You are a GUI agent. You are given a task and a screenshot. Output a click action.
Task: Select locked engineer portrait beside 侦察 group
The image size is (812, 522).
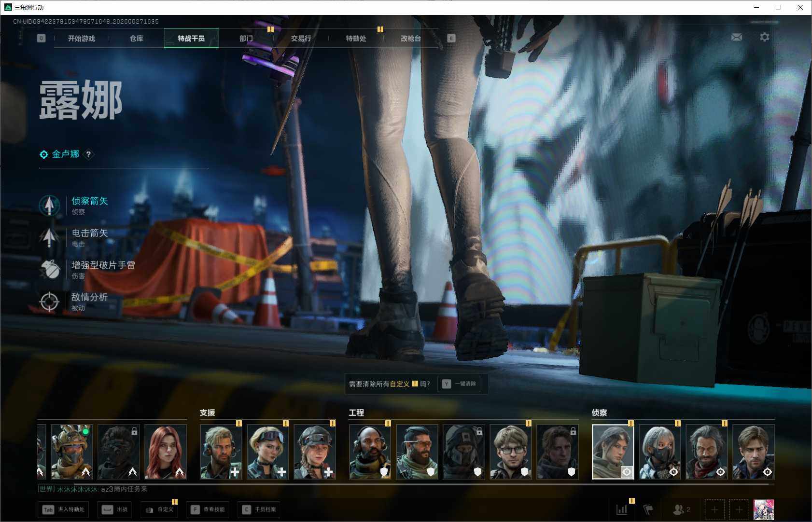(x=558, y=452)
